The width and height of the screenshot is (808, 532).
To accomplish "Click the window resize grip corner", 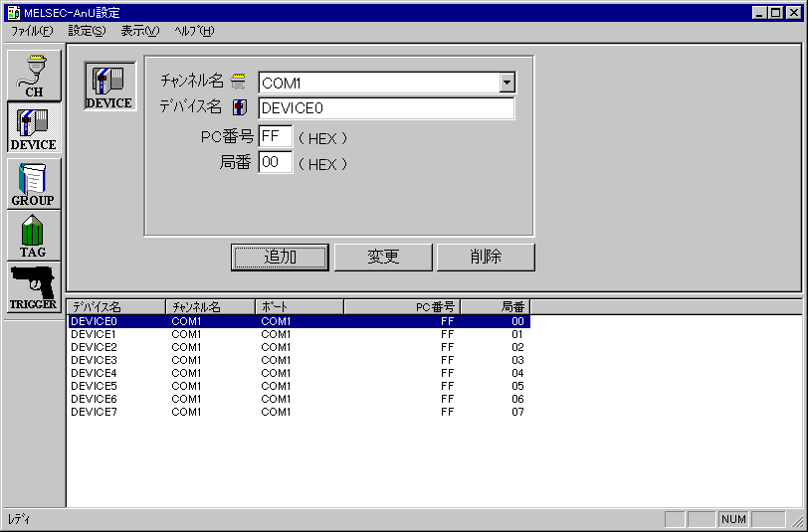I will point(797,520).
